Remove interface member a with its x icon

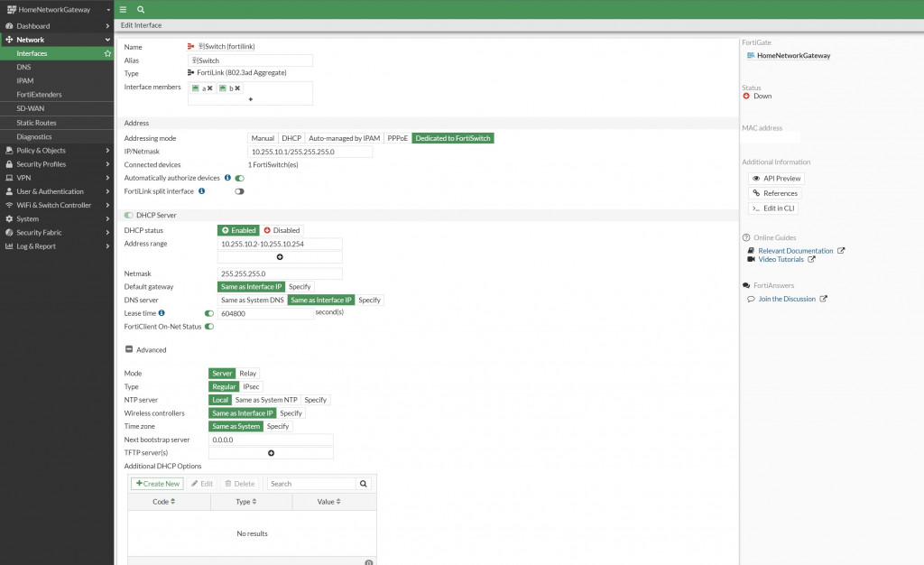[209, 88]
